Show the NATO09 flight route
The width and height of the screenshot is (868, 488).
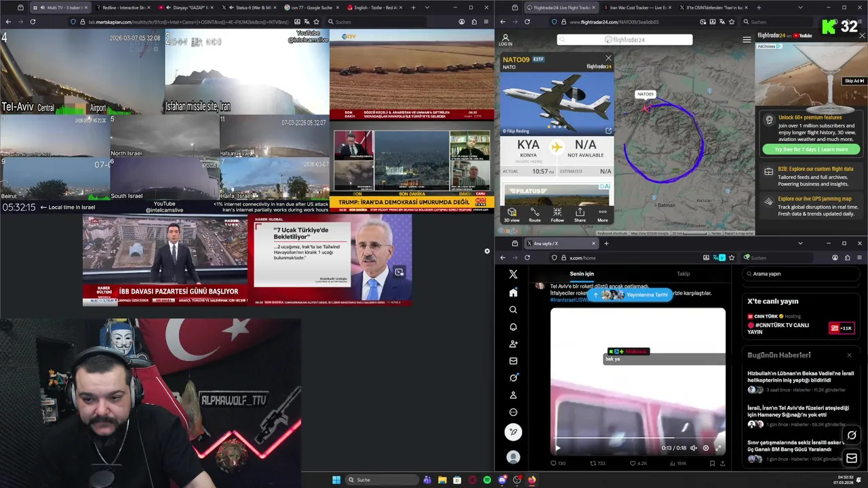pos(534,215)
